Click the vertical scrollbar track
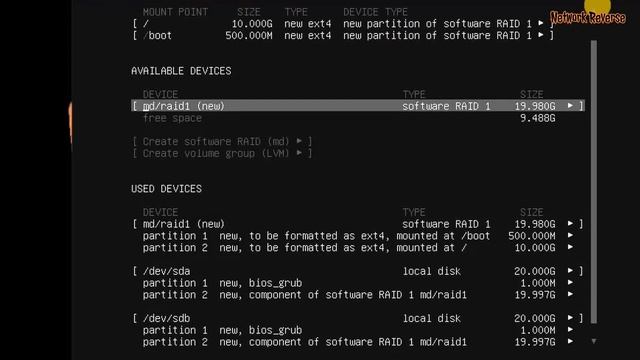 594,182
